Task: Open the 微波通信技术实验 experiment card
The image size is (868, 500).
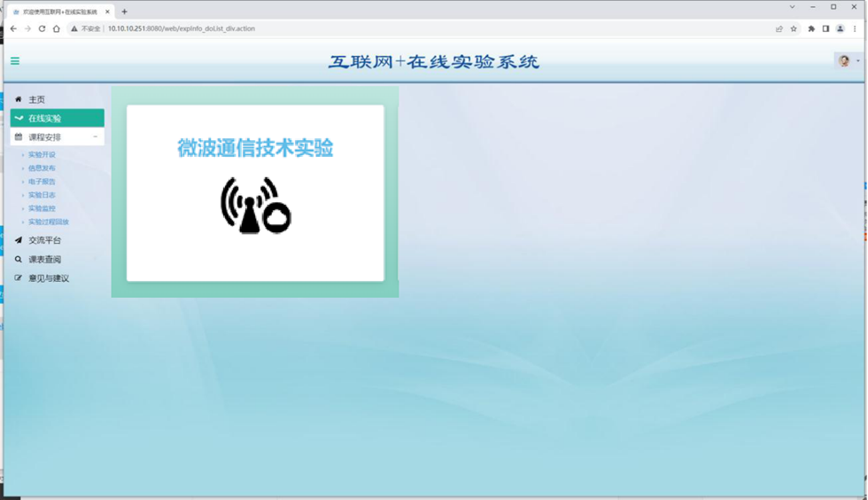Action: pos(255,192)
